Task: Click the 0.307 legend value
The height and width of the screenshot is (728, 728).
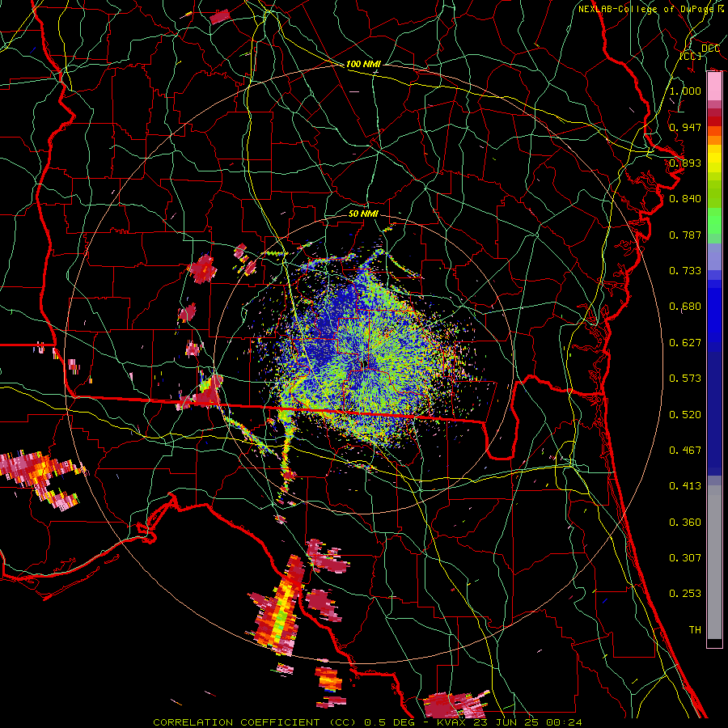Action: [685, 557]
